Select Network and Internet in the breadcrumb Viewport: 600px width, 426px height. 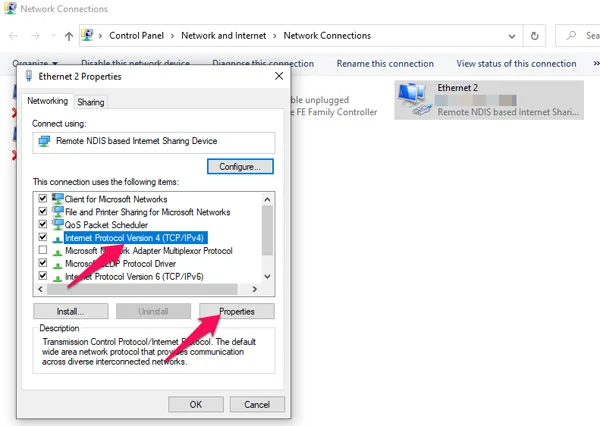point(223,36)
